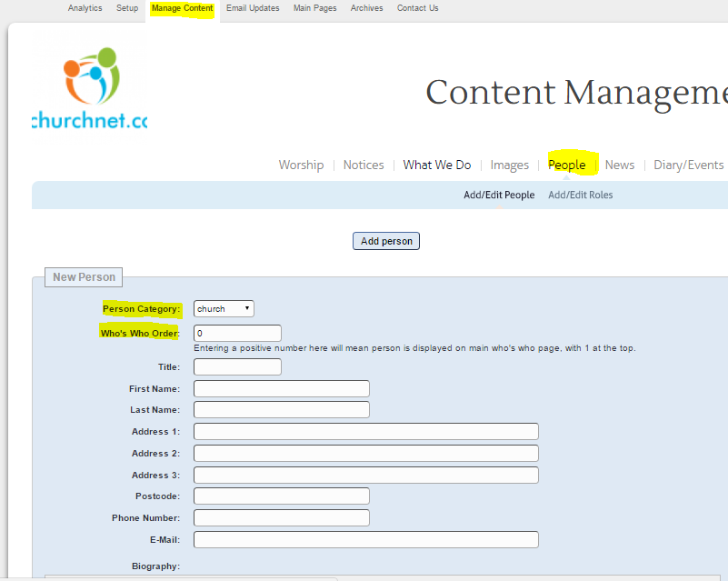
Task: Open the Images section
Action: click(x=509, y=165)
